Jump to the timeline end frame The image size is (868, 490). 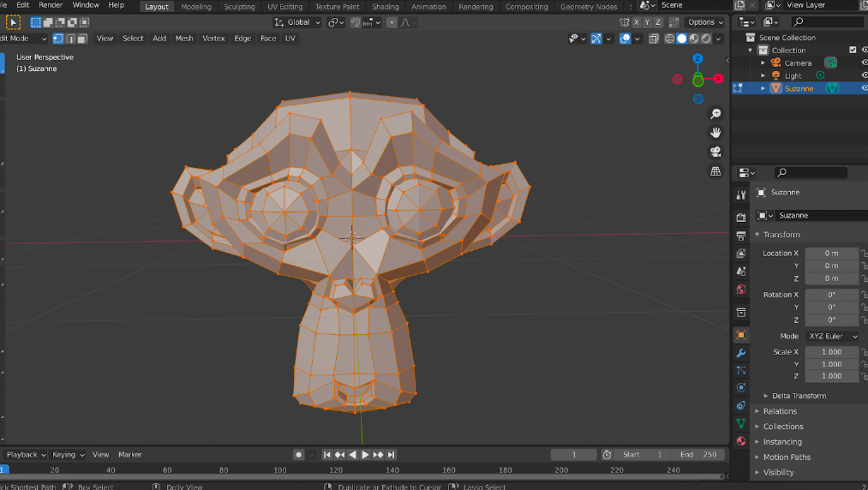(x=392, y=455)
